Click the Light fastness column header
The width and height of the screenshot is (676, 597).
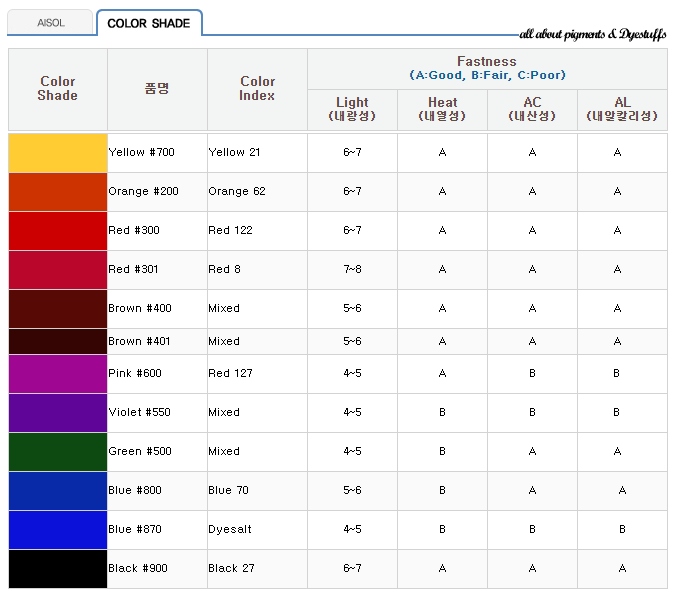pyautogui.click(x=352, y=109)
